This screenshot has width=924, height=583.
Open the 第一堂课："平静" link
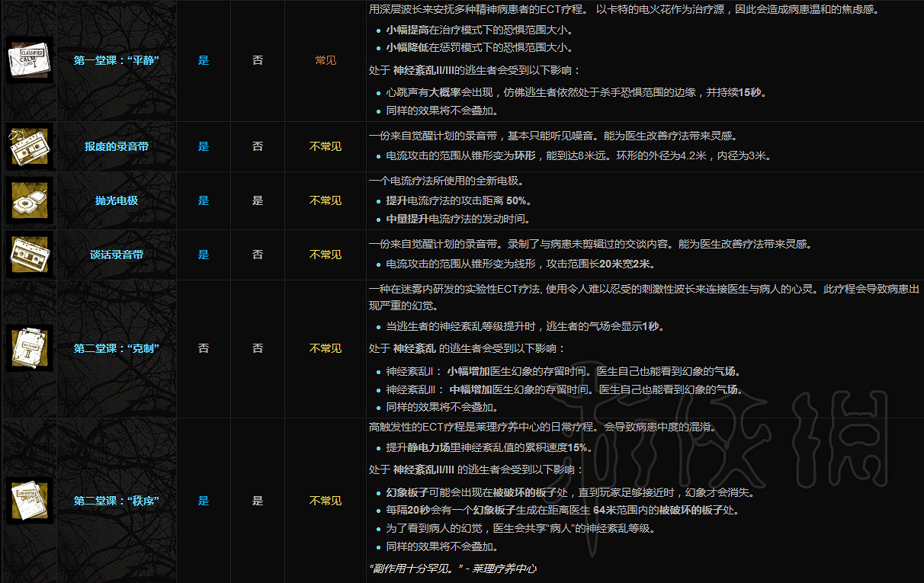[116, 59]
